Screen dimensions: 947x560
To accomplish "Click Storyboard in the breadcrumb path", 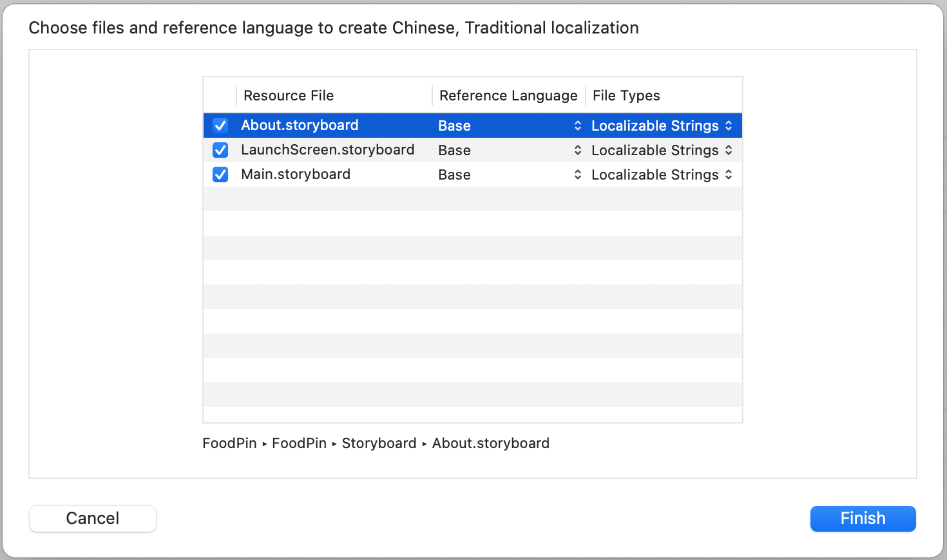I will [x=379, y=443].
